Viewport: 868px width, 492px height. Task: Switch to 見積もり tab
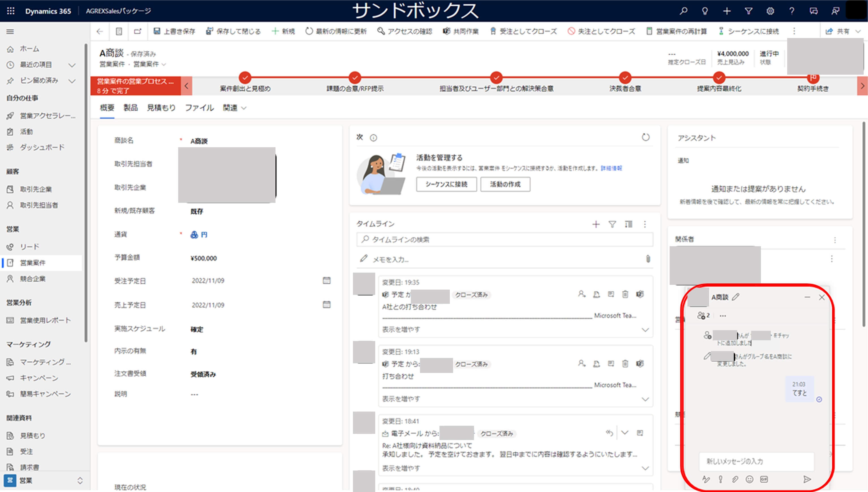click(x=161, y=108)
